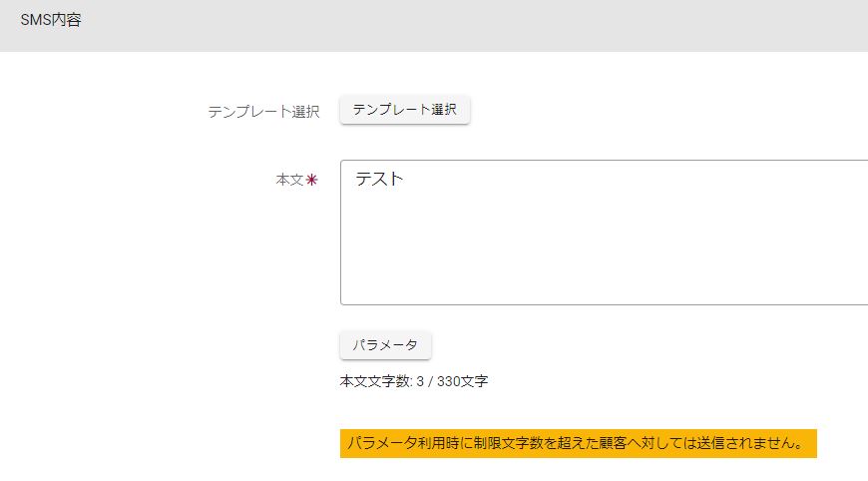868x481 pixels.
Task: Click the red required asterisk beside 本文
Action: coord(311,181)
